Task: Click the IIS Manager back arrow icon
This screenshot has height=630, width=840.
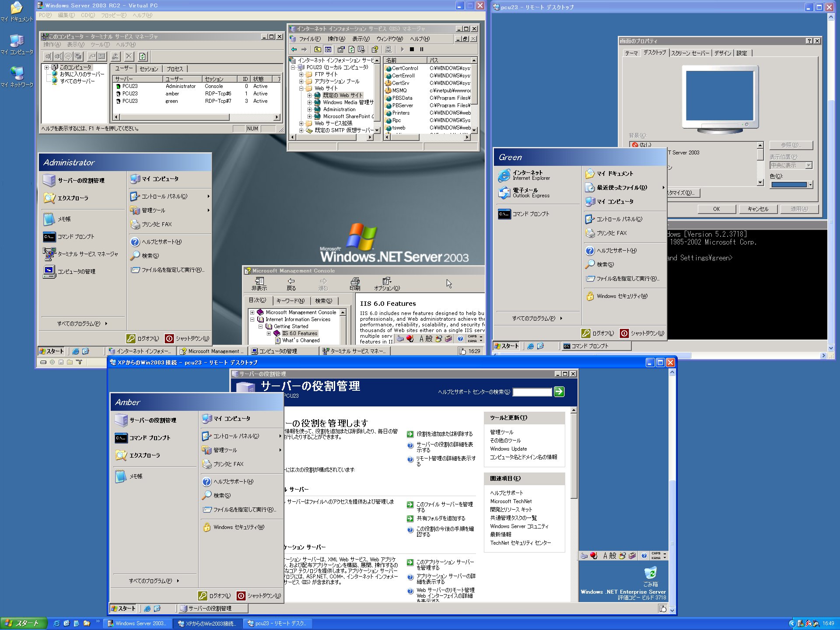Action: (x=294, y=49)
